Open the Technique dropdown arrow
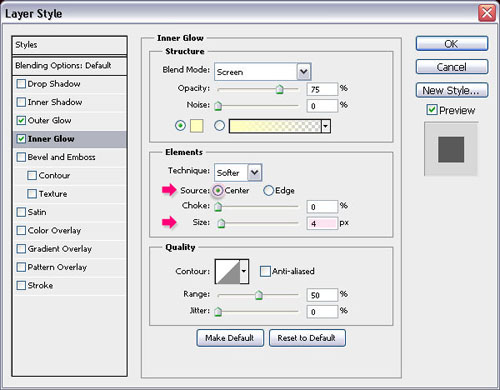This screenshot has width=500, height=390. 255,173
